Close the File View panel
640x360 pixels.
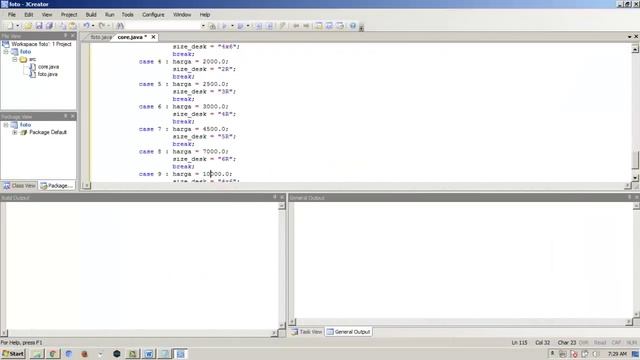73,36
